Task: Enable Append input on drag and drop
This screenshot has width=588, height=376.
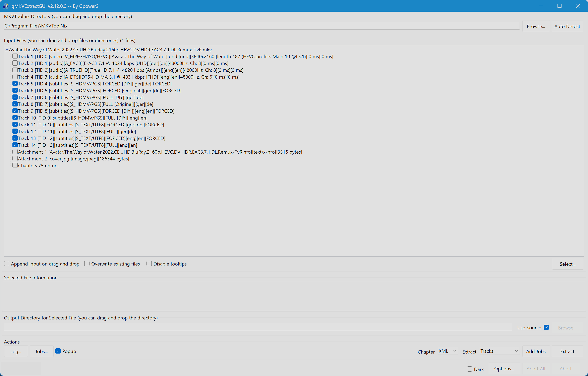Action: tap(7, 264)
